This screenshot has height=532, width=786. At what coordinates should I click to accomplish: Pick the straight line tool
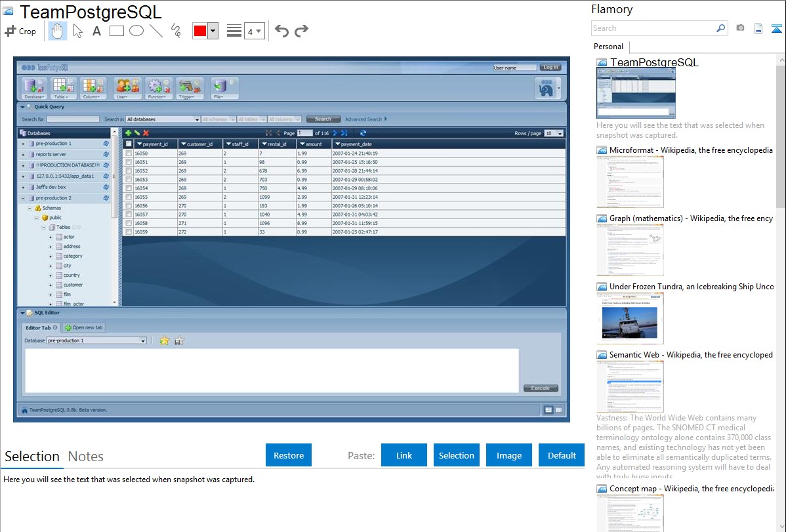(156, 31)
